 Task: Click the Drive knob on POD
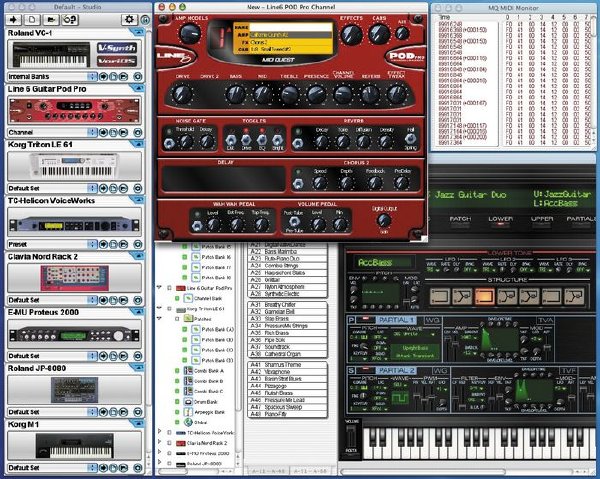(182, 94)
